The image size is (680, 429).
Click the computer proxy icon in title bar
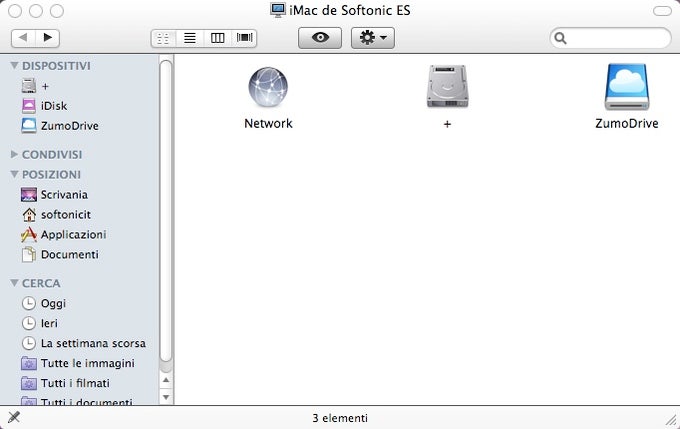pos(278,10)
